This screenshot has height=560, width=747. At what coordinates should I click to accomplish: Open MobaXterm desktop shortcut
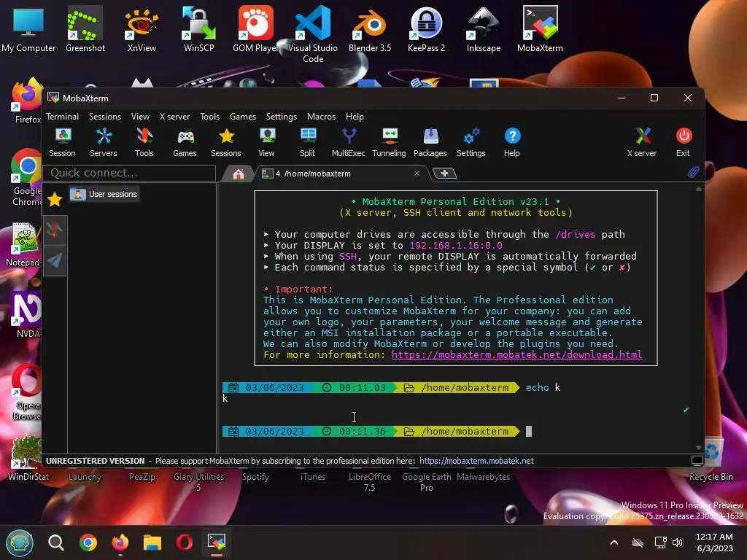tap(540, 28)
